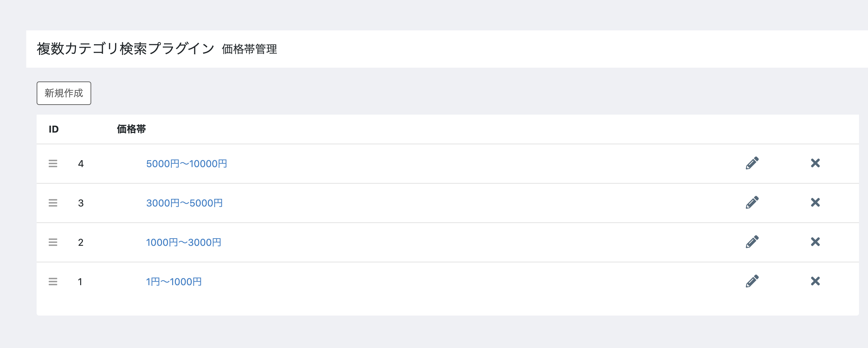This screenshot has width=868, height=348.
Task: Click pencil icon for 1000円～3000円 row
Action: coord(752,242)
